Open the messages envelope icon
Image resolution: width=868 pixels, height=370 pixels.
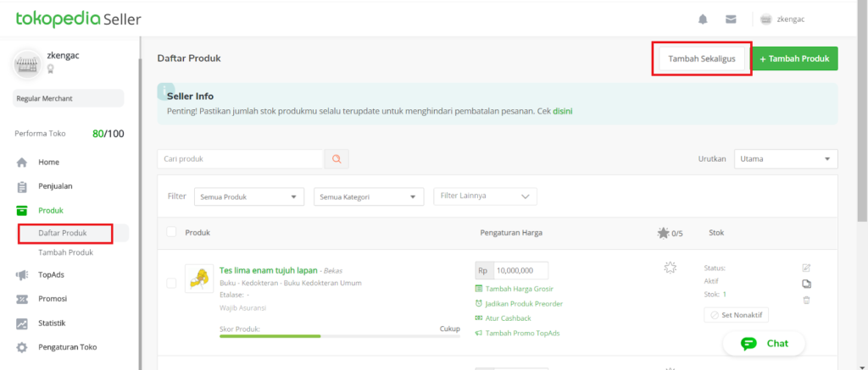731,19
